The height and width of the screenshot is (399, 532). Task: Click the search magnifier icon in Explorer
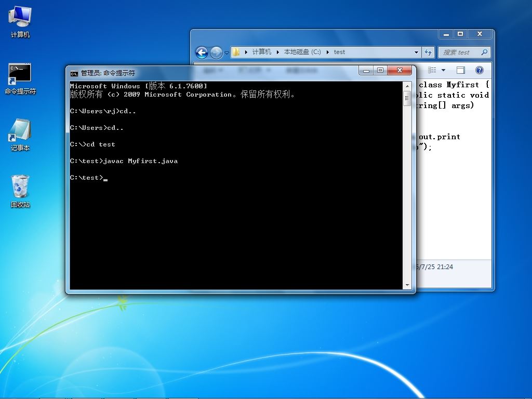pos(484,52)
